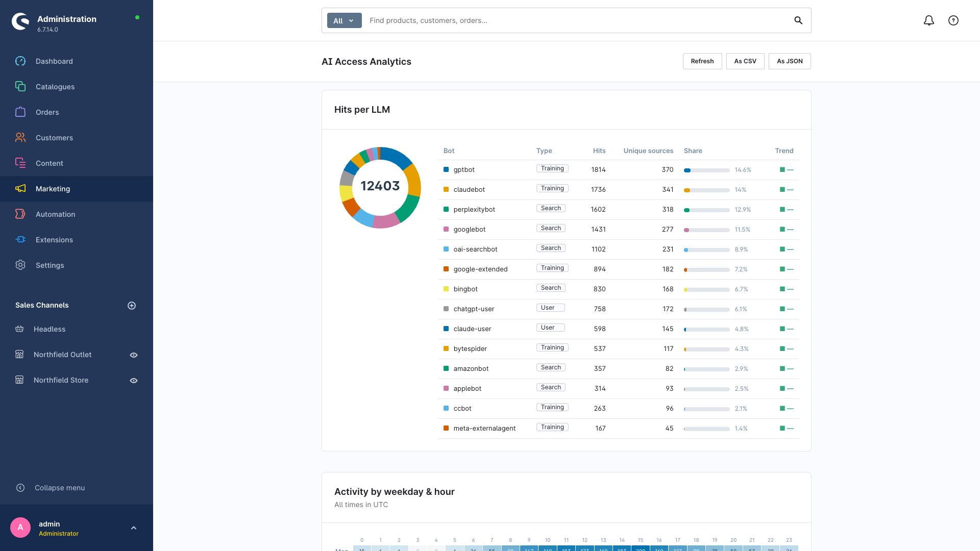Click the search magnifier icon
Image resolution: width=980 pixels, height=551 pixels.
[x=798, y=20]
